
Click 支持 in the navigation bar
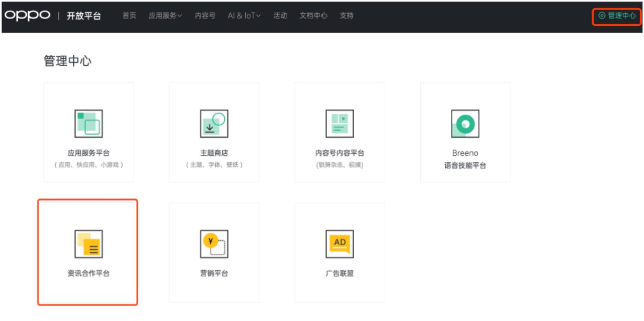tap(346, 16)
